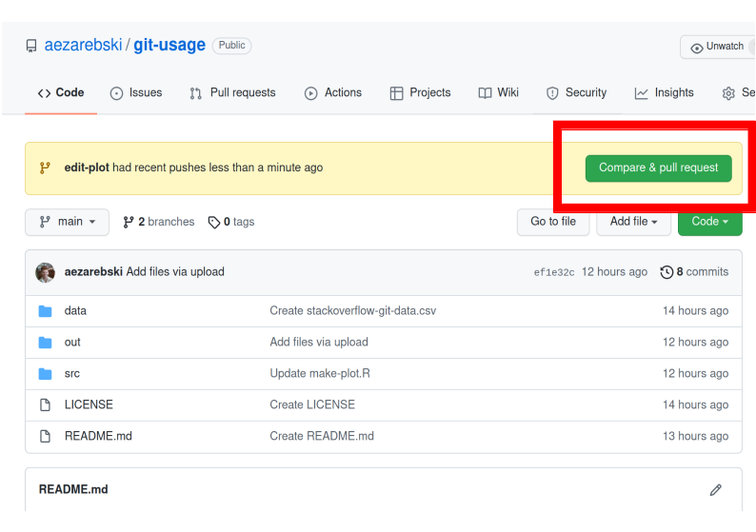Click the Pull requests icon
Viewport: 756px width, 532px height.
point(195,93)
